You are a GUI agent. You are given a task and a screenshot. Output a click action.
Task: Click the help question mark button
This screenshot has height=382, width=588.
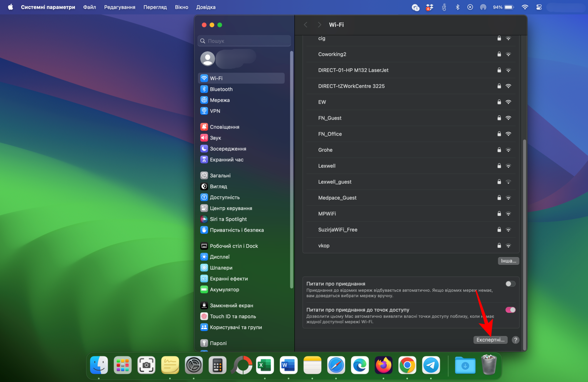pyautogui.click(x=515, y=340)
